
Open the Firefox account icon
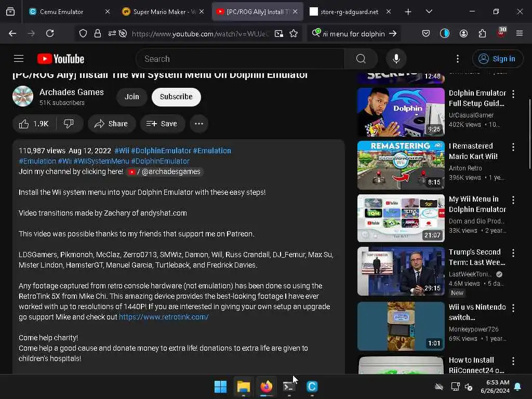pos(463,33)
